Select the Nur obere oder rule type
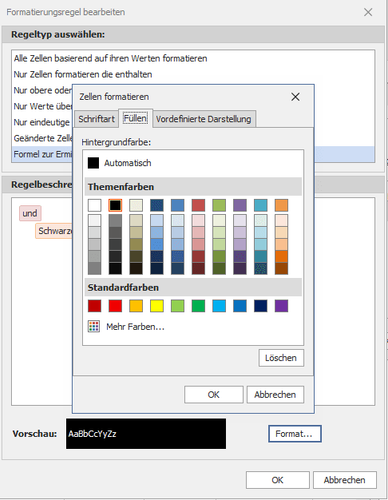The image size is (388, 500). click(x=42, y=90)
